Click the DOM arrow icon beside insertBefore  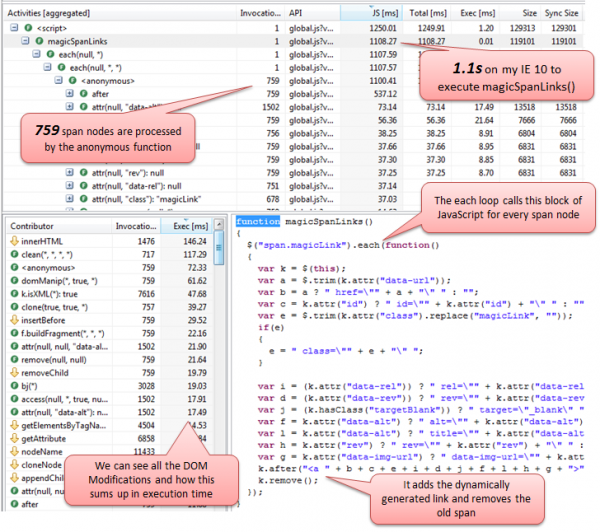pyautogui.click(x=14, y=320)
